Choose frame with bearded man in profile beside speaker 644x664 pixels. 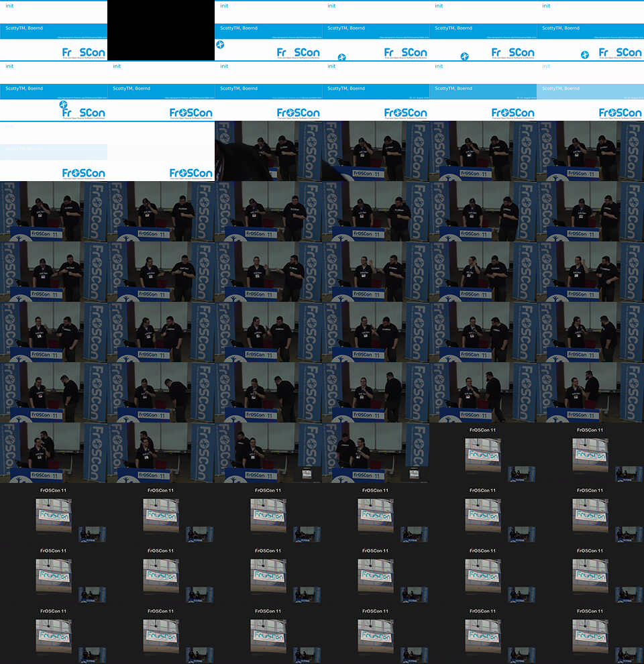[590, 392]
